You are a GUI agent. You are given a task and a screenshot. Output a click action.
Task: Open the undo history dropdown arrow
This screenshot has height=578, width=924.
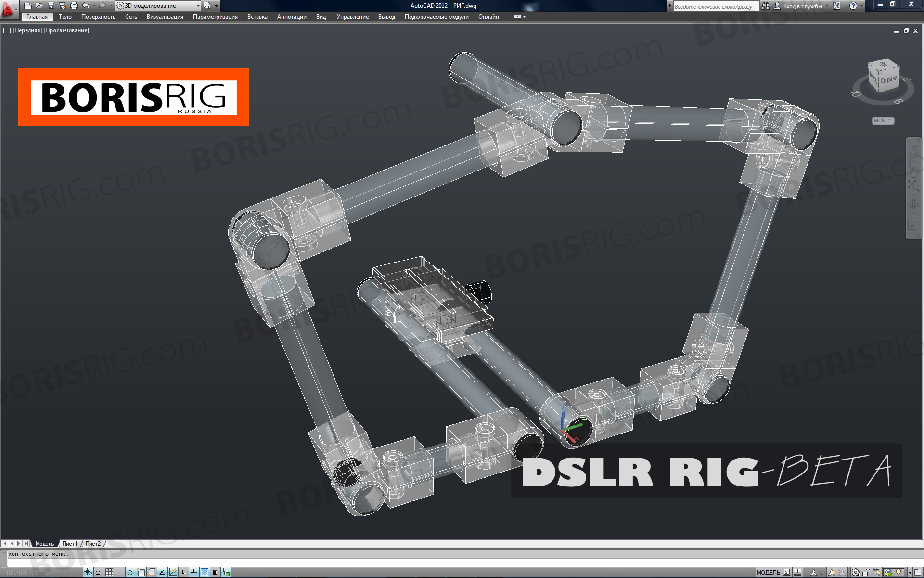(94, 6)
